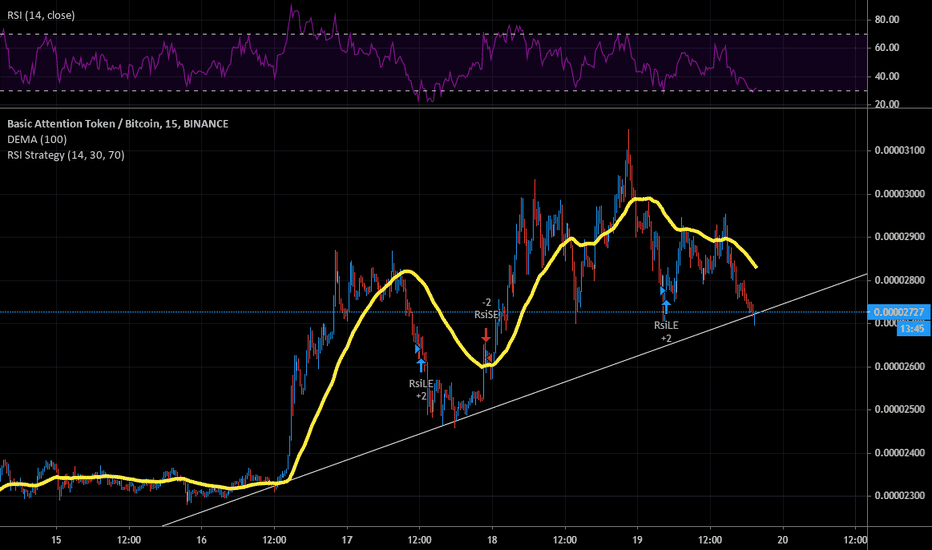Click the date label 15 on time axis
Image resolution: width=932 pixels, height=550 pixels.
pyautogui.click(x=56, y=540)
